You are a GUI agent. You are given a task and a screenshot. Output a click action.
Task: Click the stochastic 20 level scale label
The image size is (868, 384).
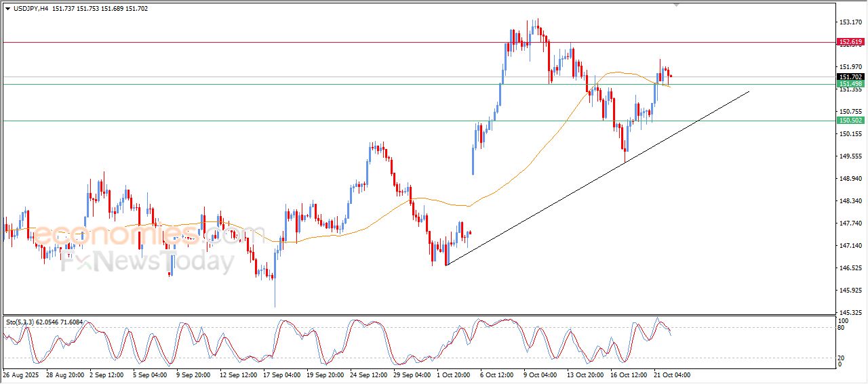[x=843, y=358]
